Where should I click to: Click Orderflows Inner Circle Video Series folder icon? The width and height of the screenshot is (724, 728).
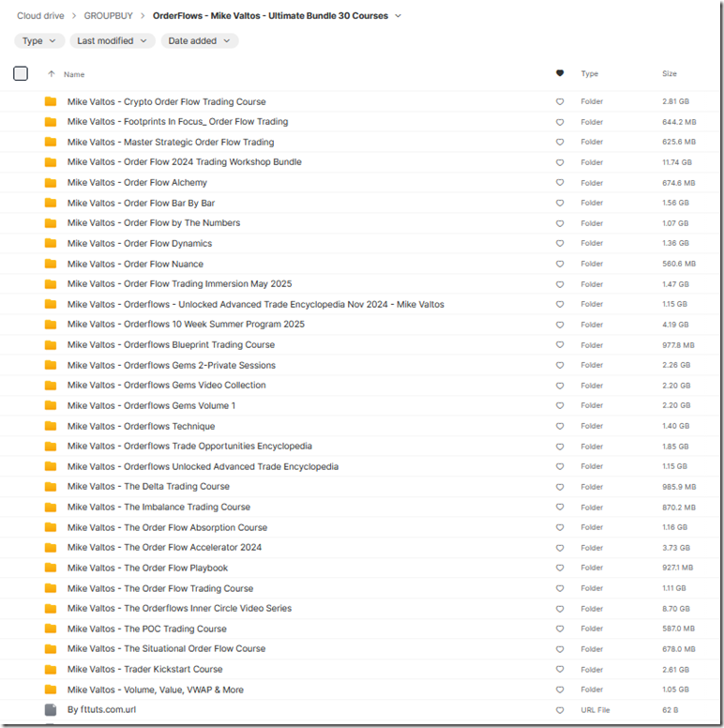click(51, 608)
